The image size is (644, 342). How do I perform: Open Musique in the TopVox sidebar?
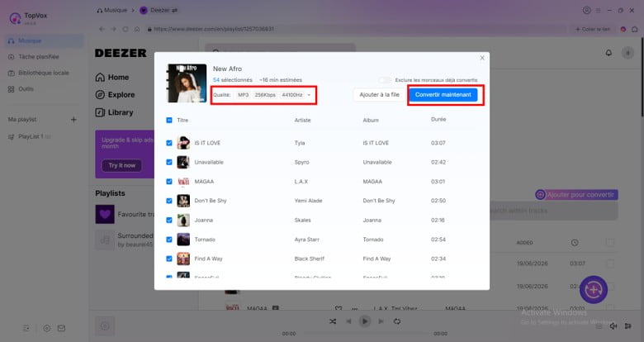tap(45, 40)
